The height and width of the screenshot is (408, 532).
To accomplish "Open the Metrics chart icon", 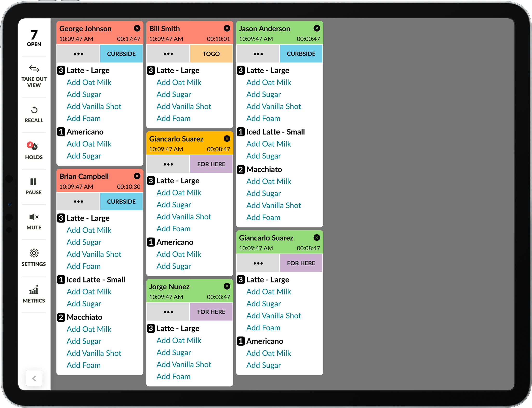I will pos(34,294).
